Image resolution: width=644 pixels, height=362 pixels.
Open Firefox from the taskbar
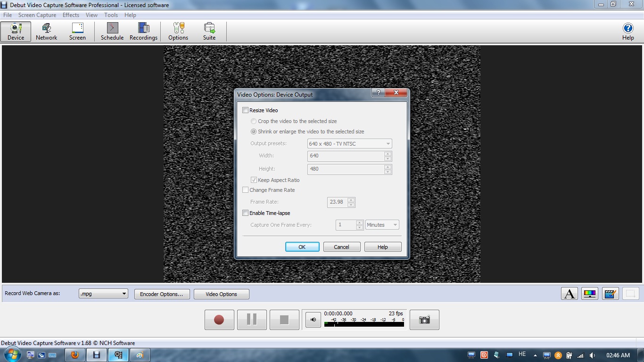74,355
